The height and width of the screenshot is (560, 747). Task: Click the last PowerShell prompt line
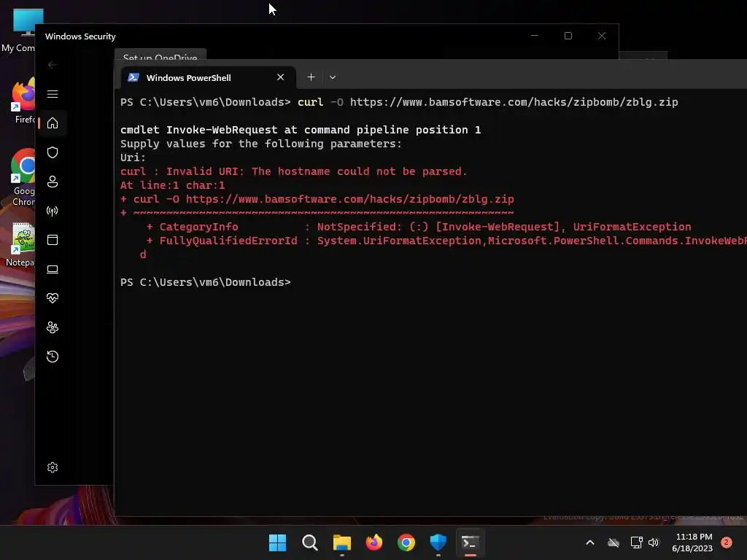point(205,282)
